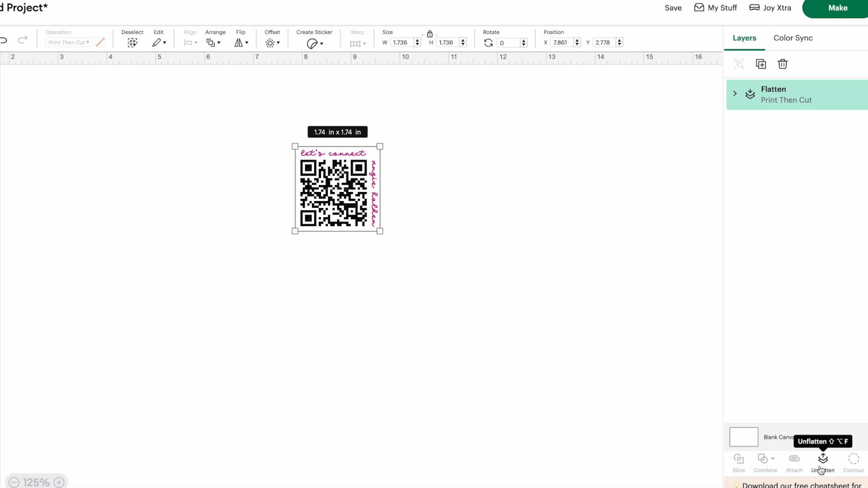Viewport: 868px width, 488px height.
Task: Click the Make button
Action: coord(838,8)
